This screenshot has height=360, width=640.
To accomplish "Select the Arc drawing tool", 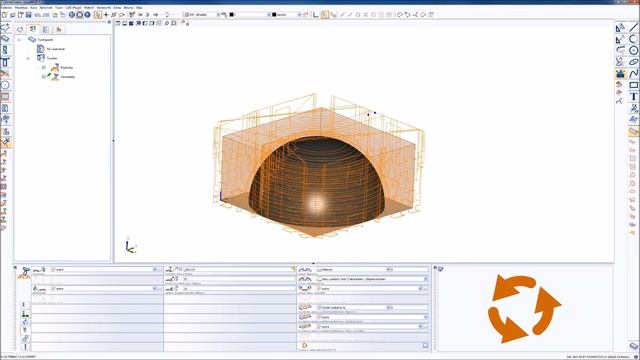I will pos(633,39).
